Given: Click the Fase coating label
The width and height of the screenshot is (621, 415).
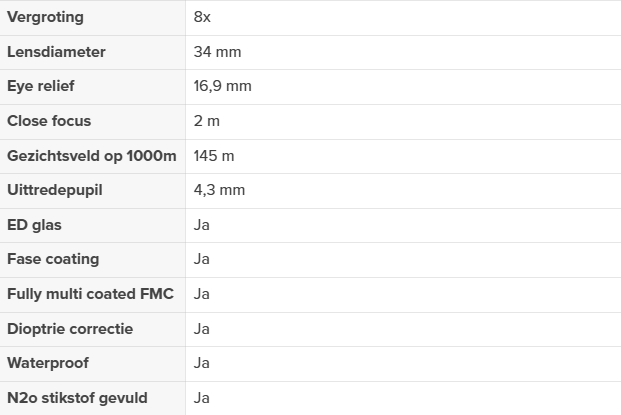Looking at the screenshot, I should [53, 259].
